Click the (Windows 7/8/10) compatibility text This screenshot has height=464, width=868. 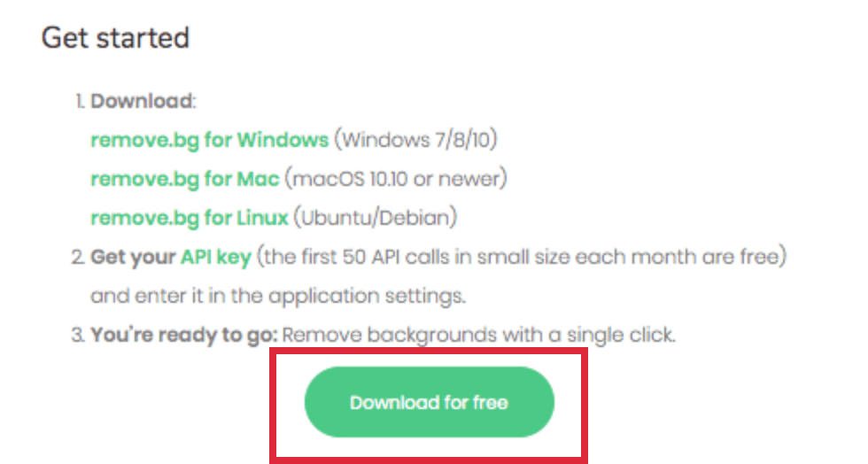[x=415, y=140]
